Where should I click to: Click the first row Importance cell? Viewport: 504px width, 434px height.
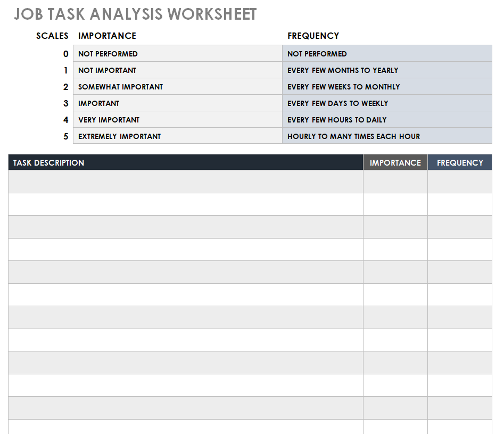tap(395, 182)
